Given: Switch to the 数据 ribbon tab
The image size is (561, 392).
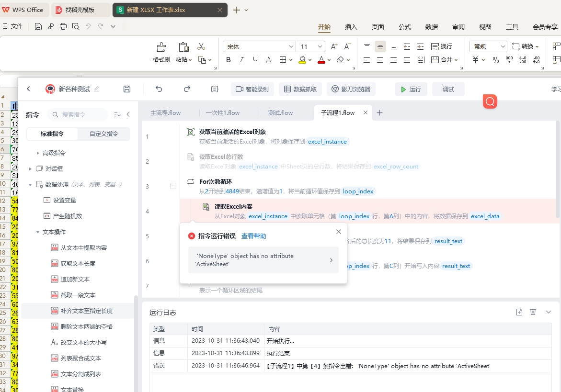Looking at the screenshot, I should [x=432, y=27].
